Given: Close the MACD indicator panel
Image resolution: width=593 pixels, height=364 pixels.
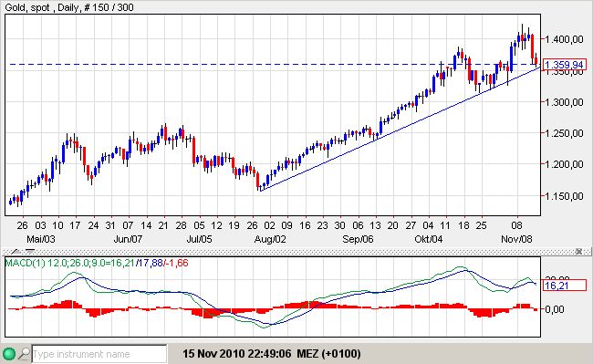Looking at the screenshot, I should click(578, 251).
